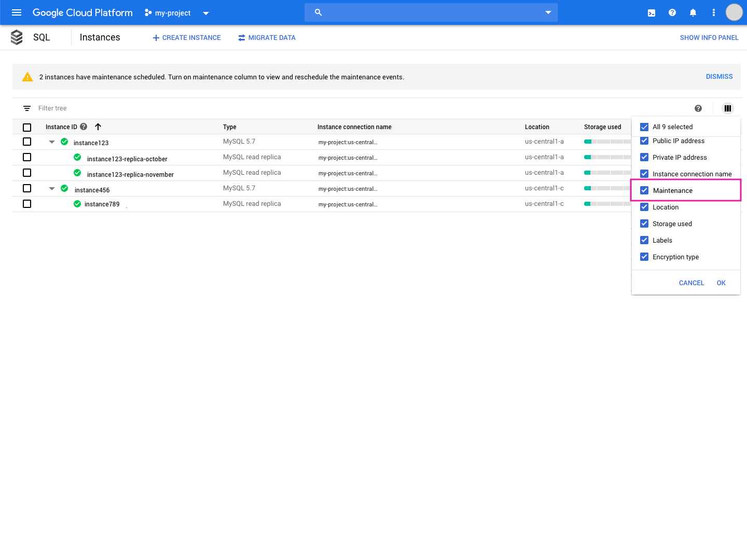Click the filter list icon
747x560 pixels.
27,108
